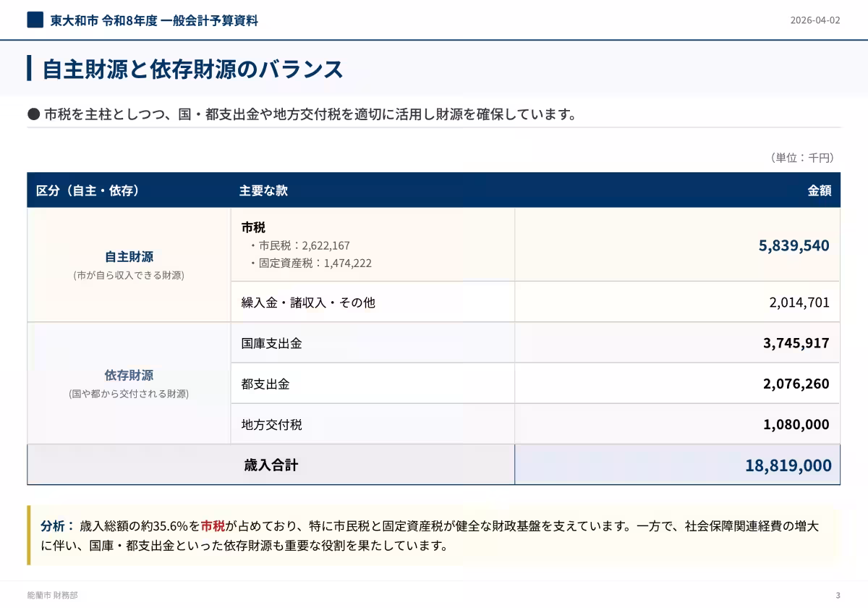Expand the 市税 breakdown row
Image resolution: width=868 pixels, height=608 pixels.
coord(252,227)
